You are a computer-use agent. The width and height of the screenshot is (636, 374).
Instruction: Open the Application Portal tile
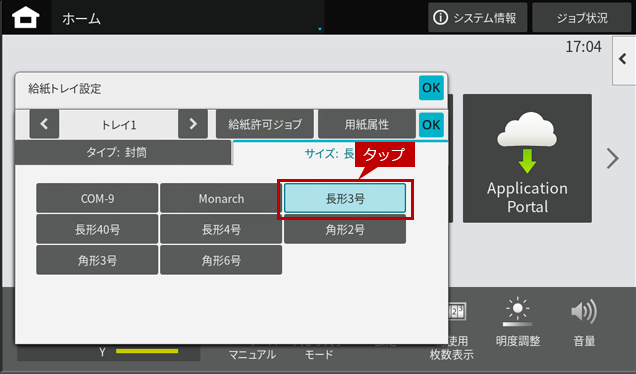point(527,158)
